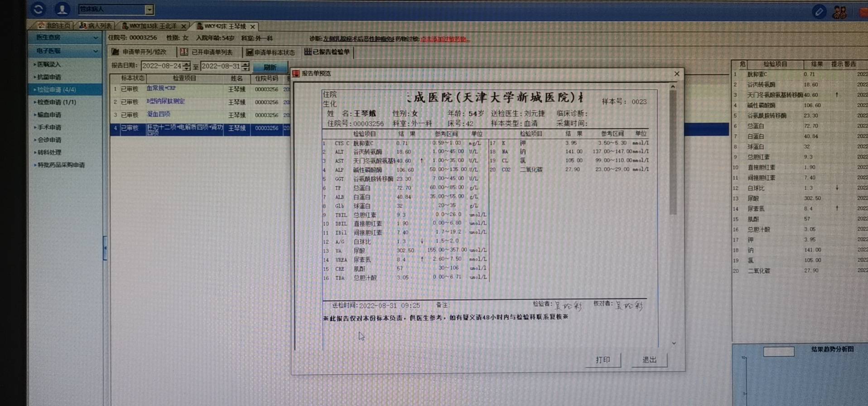The image size is (868, 406).
Task: Open the user profile avatar icon
Action: pyautogui.click(x=62, y=9)
